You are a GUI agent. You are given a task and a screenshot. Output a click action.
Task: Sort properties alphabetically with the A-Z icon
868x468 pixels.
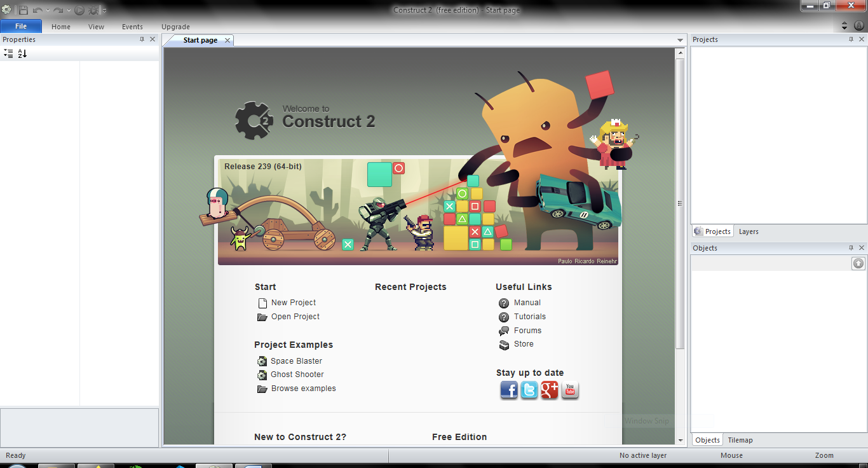[x=22, y=53]
